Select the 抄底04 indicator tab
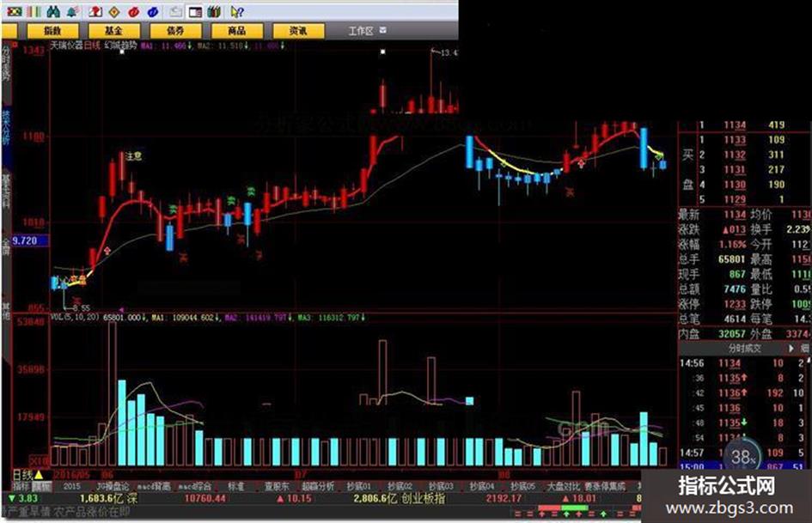The height and width of the screenshot is (523, 812). click(481, 487)
